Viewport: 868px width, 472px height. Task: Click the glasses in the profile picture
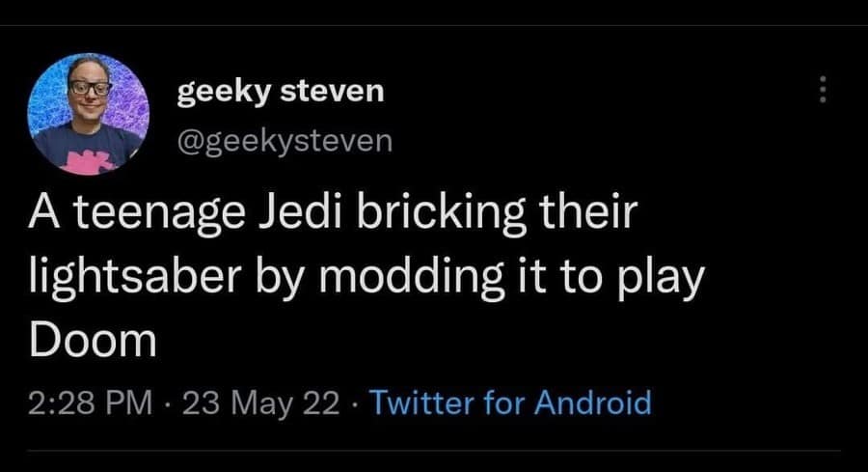pos(89,88)
